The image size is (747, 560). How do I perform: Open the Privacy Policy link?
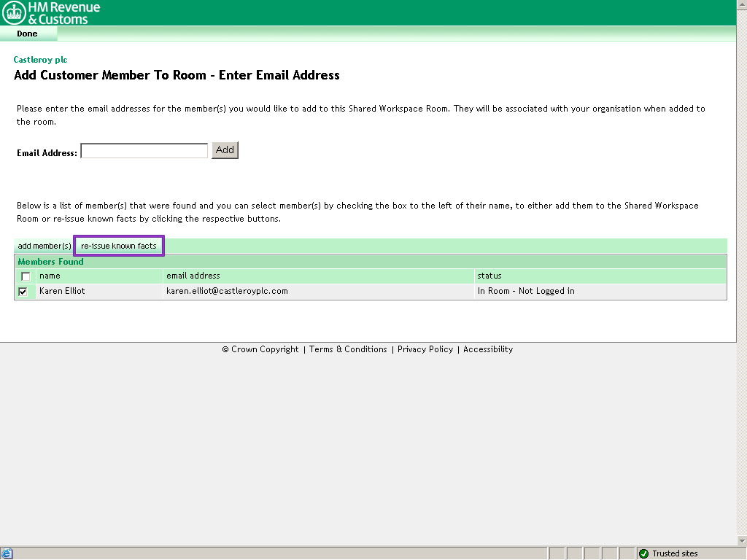(425, 349)
